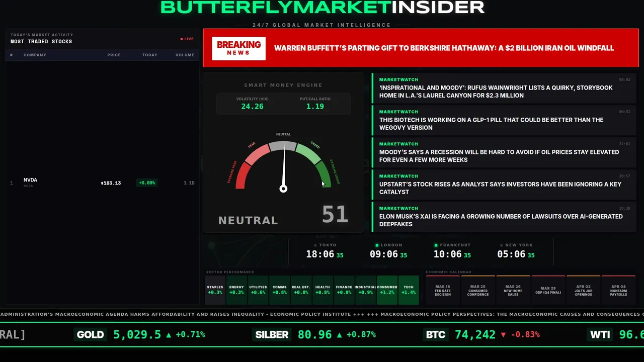Open the Rufus Wainwright Laurel Canyon article
Image resolution: width=644 pixels, height=362 pixels.
(504, 88)
